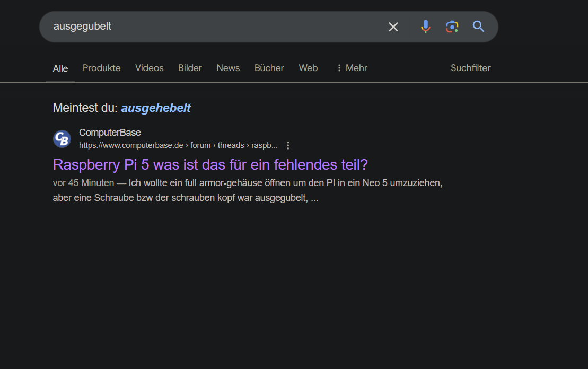Switch to the News tab

[x=228, y=68]
